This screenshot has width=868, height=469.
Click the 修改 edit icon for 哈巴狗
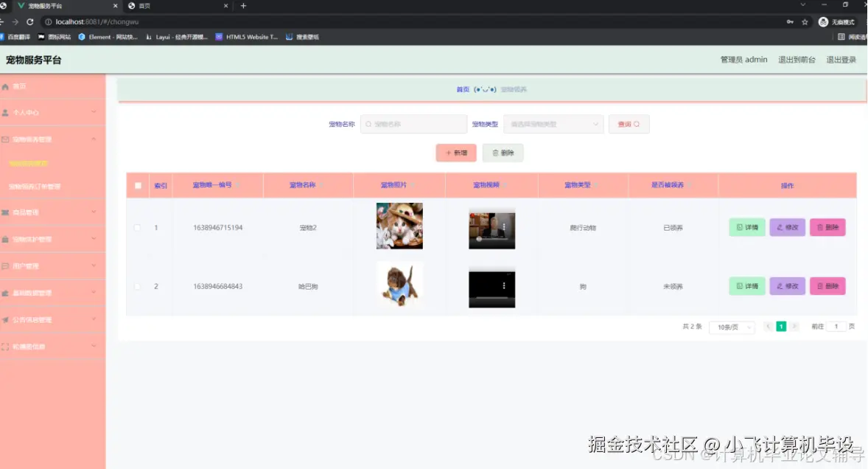(781, 286)
